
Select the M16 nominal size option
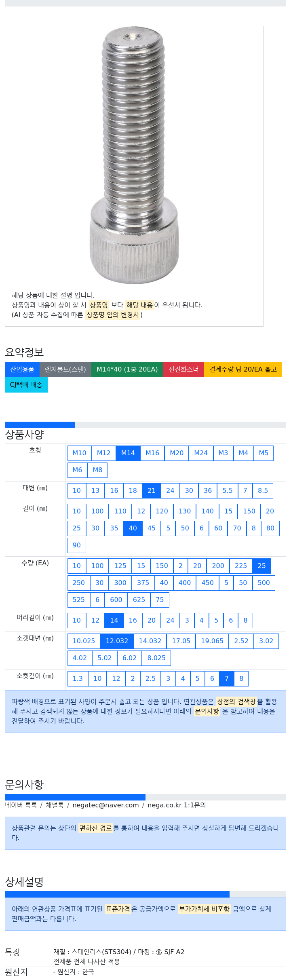click(x=152, y=453)
